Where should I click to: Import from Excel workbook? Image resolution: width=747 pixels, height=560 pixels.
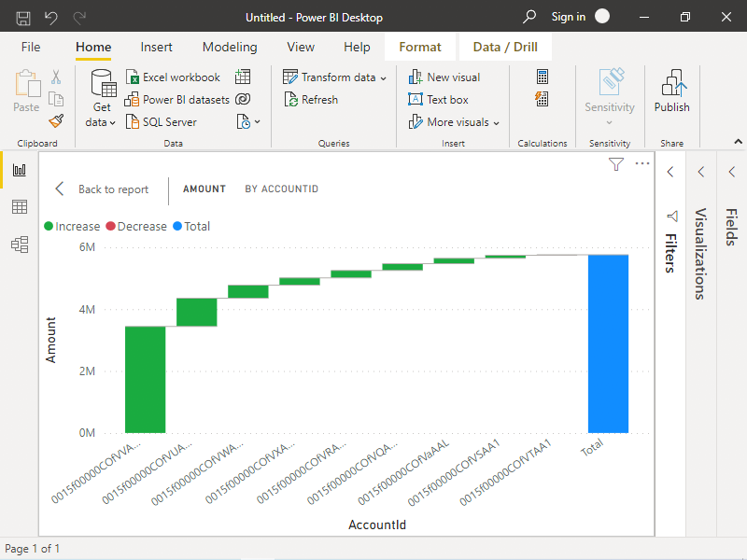[x=173, y=77]
